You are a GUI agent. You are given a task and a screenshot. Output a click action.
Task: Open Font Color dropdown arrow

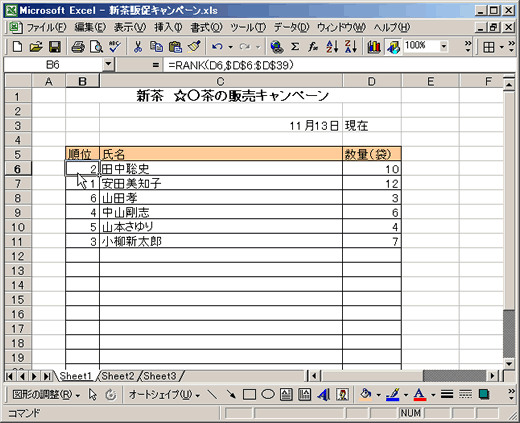pyautogui.click(x=433, y=395)
